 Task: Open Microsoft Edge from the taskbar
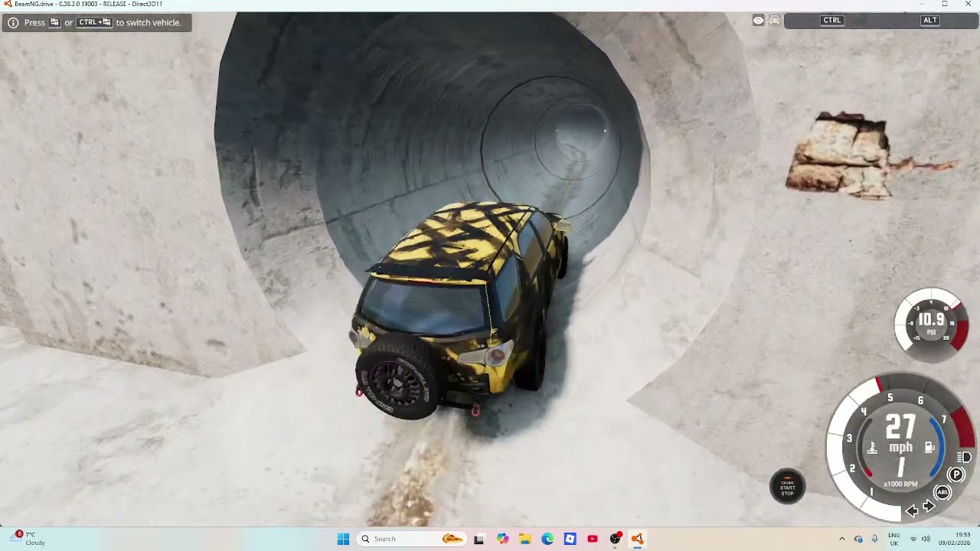(547, 539)
